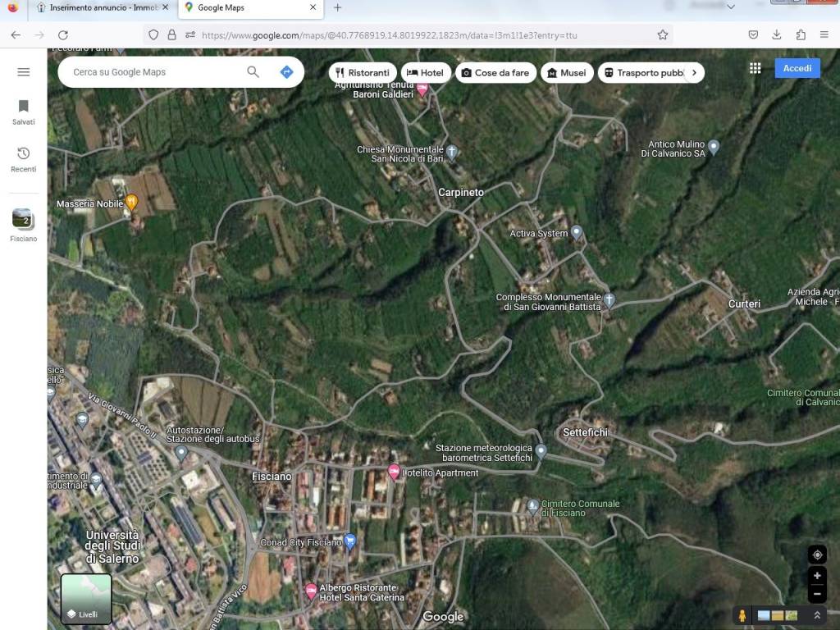Expand the imagery bar with the up chevron
The width and height of the screenshot is (840, 630).
click(817, 614)
